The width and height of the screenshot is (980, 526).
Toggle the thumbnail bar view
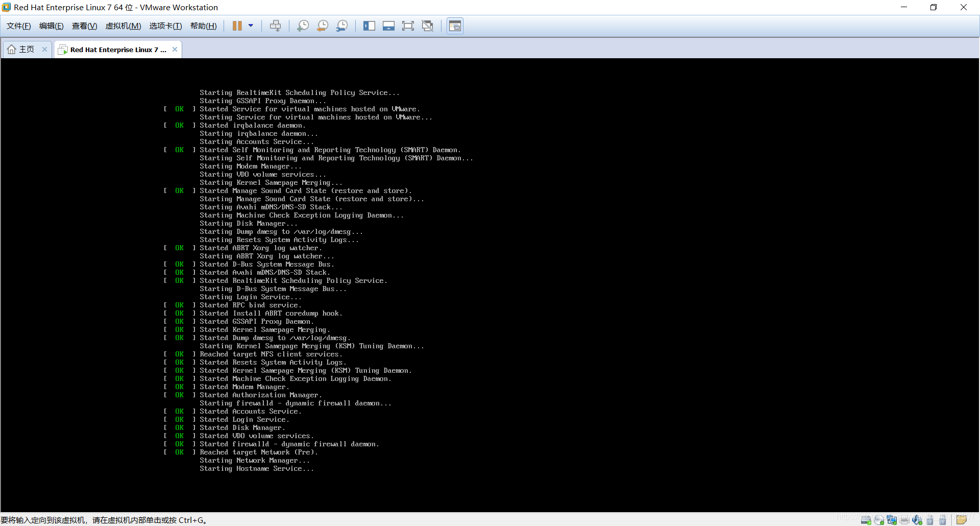(x=388, y=26)
